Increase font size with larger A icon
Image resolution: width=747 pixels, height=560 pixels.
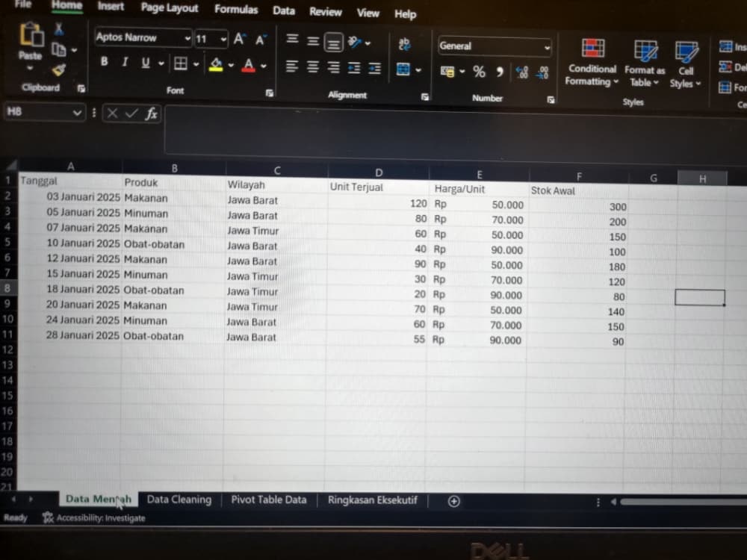point(239,39)
